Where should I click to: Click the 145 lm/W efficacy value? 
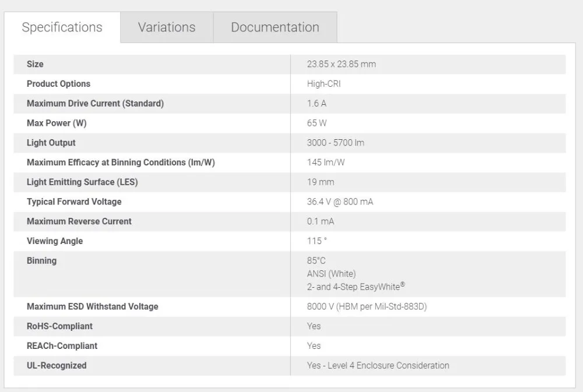point(326,163)
